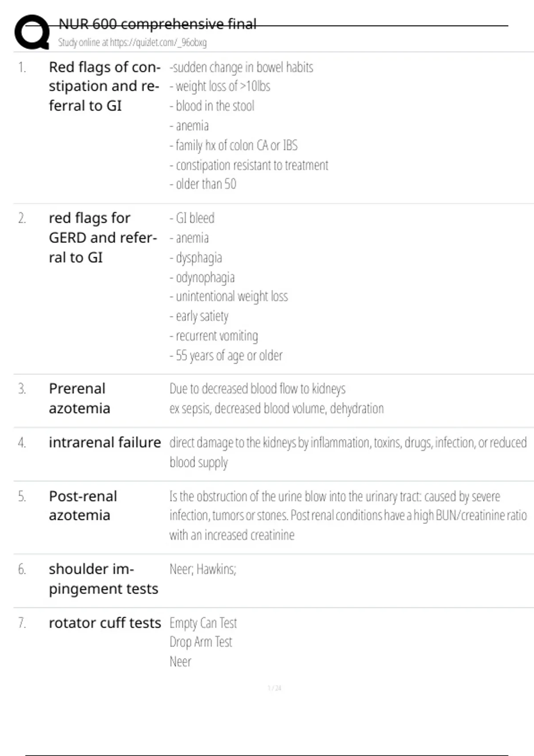Click the intrarenal failure term

[x=105, y=442]
